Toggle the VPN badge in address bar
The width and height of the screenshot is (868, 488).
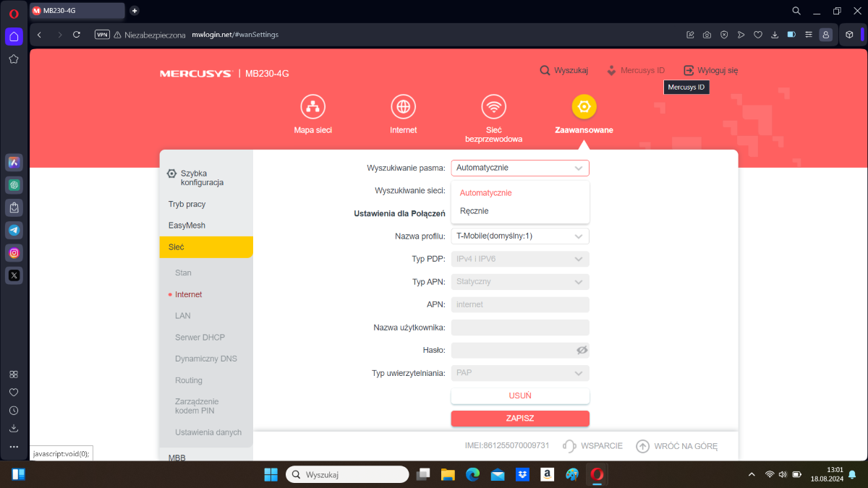[x=102, y=35]
